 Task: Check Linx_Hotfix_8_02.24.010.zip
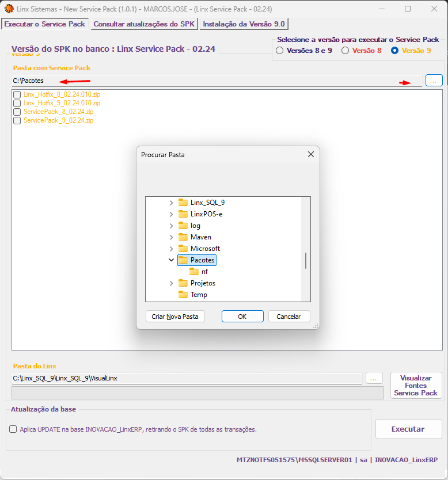pos(17,94)
